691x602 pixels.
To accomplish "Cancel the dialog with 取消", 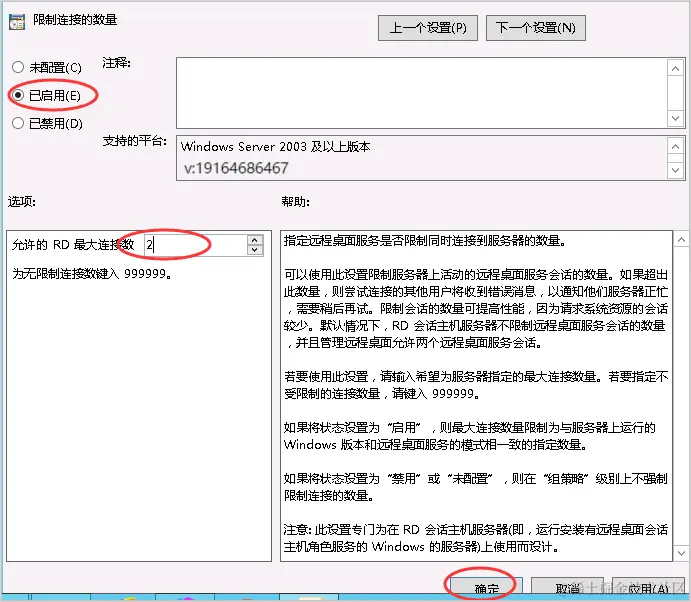I will pyautogui.click(x=567, y=587).
